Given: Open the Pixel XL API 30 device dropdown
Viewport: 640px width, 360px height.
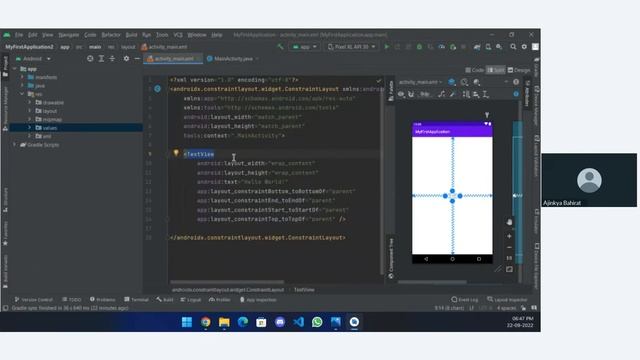Looking at the screenshot, I should pyautogui.click(x=351, y=47).
